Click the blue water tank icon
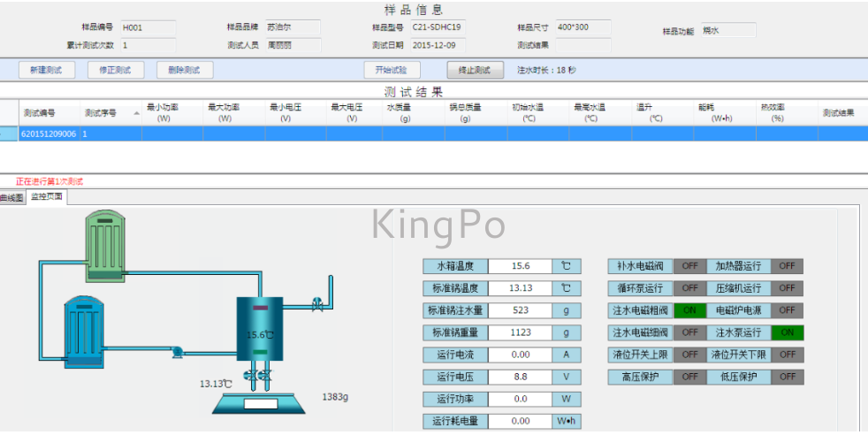Screen dimensions: 868x435 [x=84, y=332]
